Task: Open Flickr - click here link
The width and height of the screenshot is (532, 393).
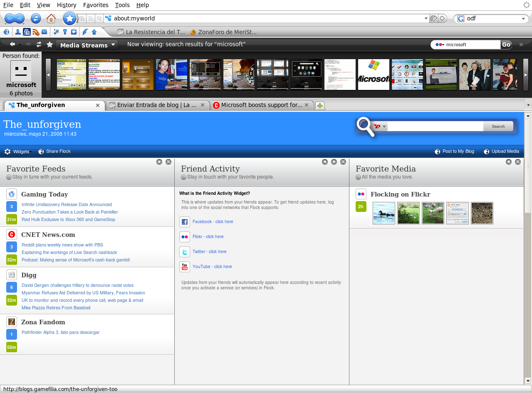Action: [x=208, y=237]
